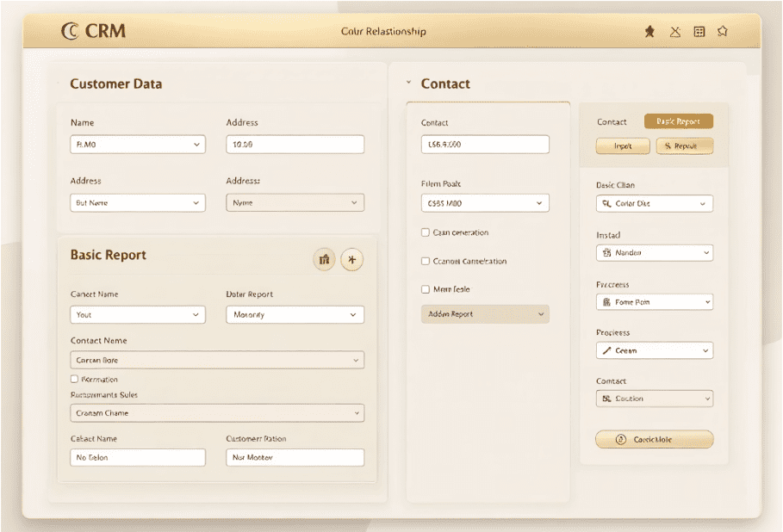Select the Contact tab in right panel
This screenshot has width=783, height=532.
pyautogui.click(x=612, y=122)
